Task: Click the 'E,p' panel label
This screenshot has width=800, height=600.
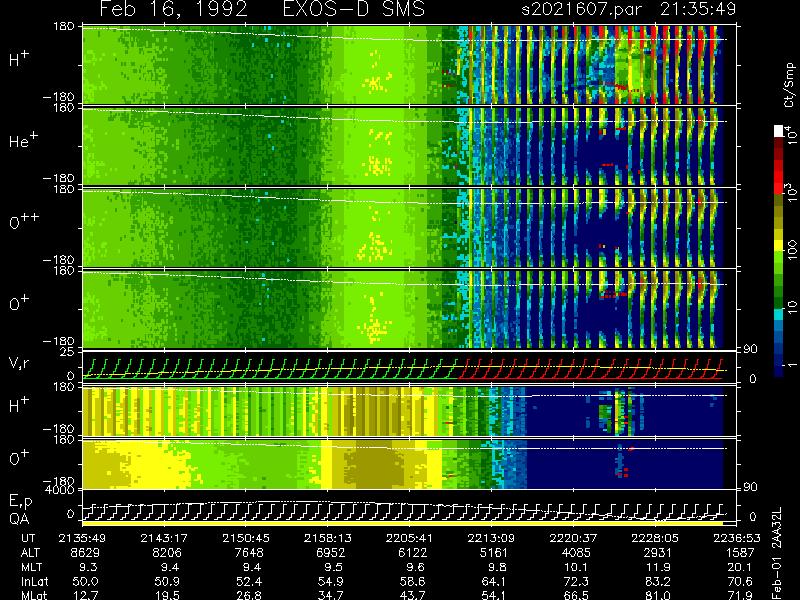Action: [x=20, y=502]
